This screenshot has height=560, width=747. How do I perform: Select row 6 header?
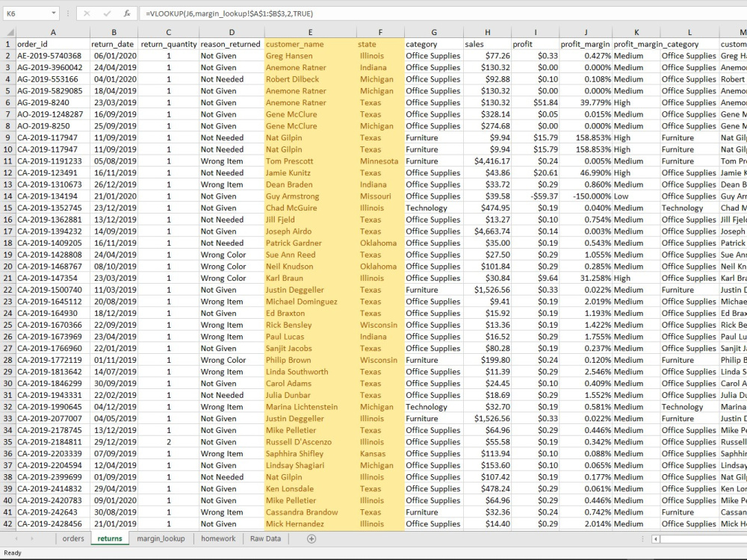click(7, 102)
